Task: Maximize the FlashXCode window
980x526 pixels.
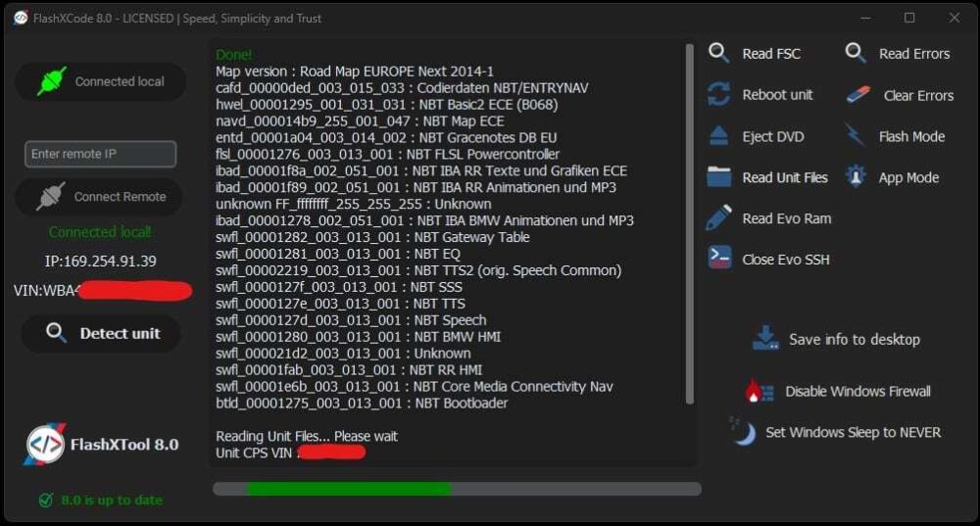Action: pos(909,18)
